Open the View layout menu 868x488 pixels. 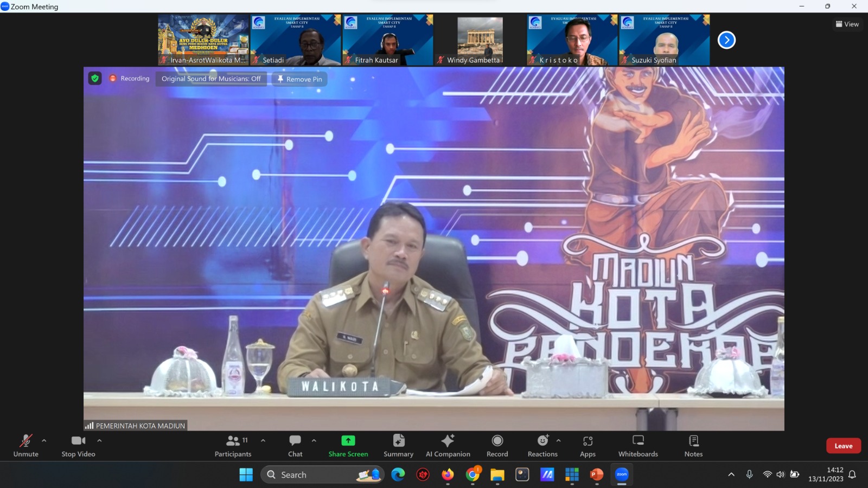coord(847,24)
